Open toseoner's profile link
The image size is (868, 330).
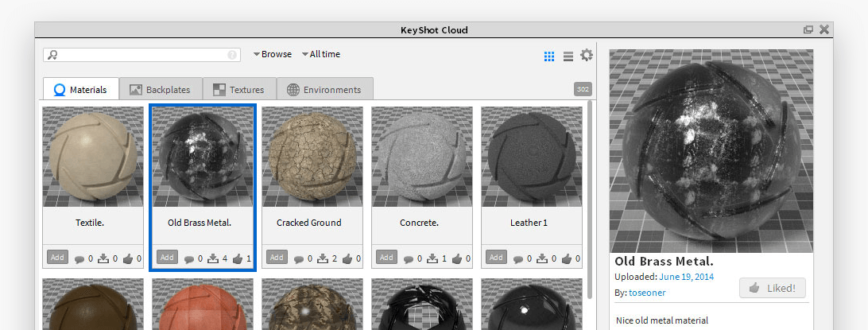click(x=647, y=293)
